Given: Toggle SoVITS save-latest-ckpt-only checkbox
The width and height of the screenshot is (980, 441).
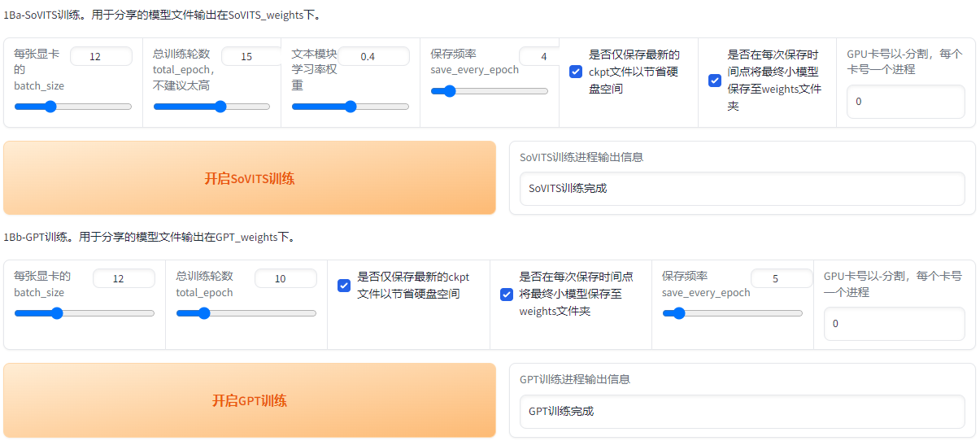Looking at the screenshot, I should [x=576, y=72].
